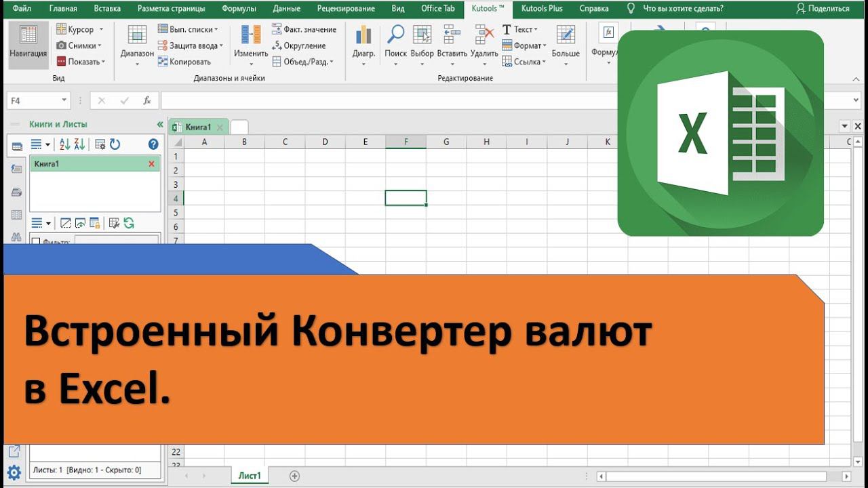This screenshot has height=488, width=868.
Task: Click Копировать ranges button
Action: [x=185, y=62]
